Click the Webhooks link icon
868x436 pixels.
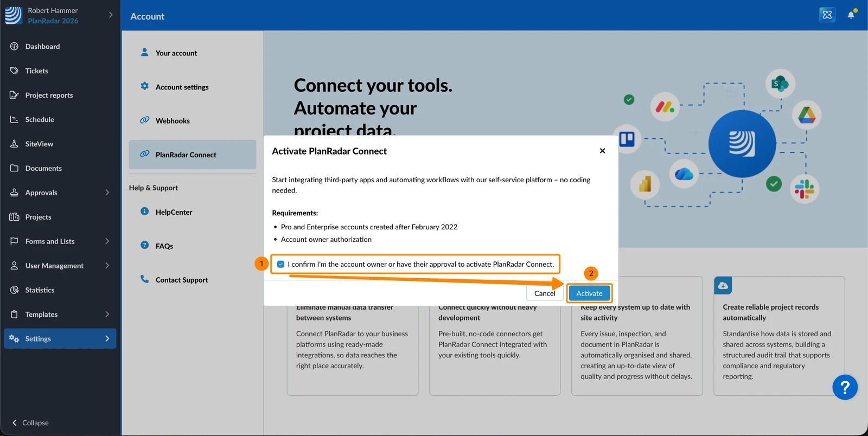[145, 120]
